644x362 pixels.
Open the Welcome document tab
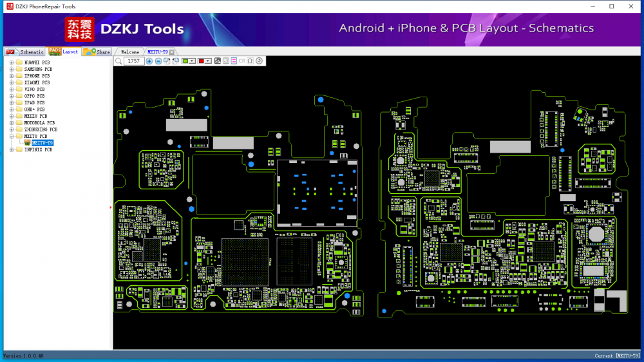tap(130, 52)
